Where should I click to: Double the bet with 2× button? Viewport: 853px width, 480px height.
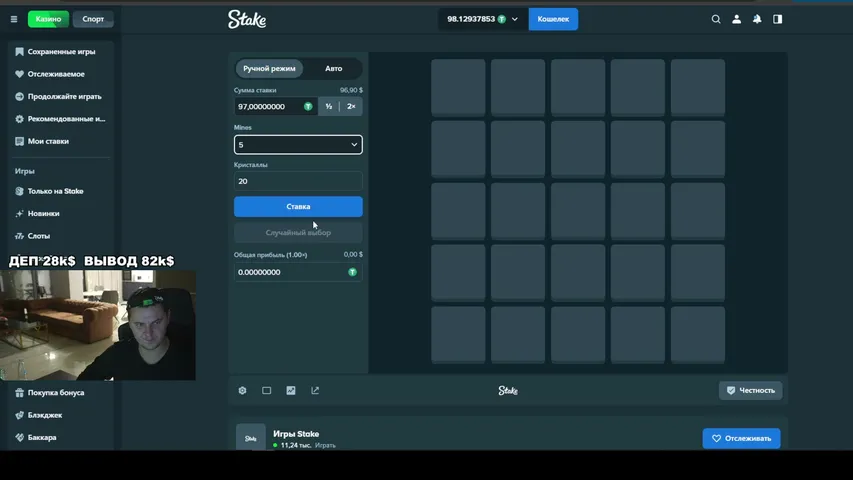pos(351,107)
